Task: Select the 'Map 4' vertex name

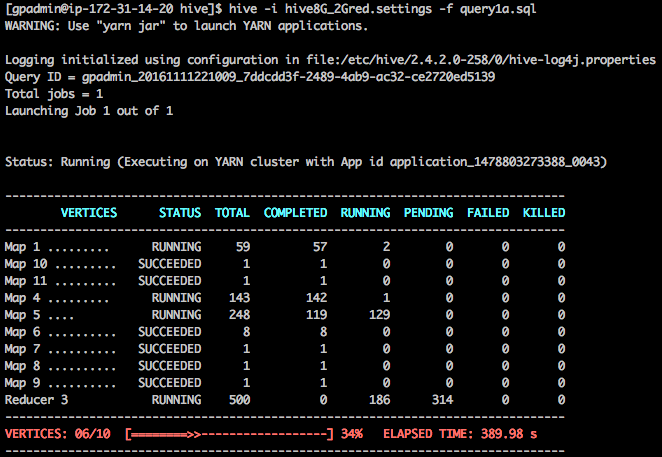Action: (22, 298)
